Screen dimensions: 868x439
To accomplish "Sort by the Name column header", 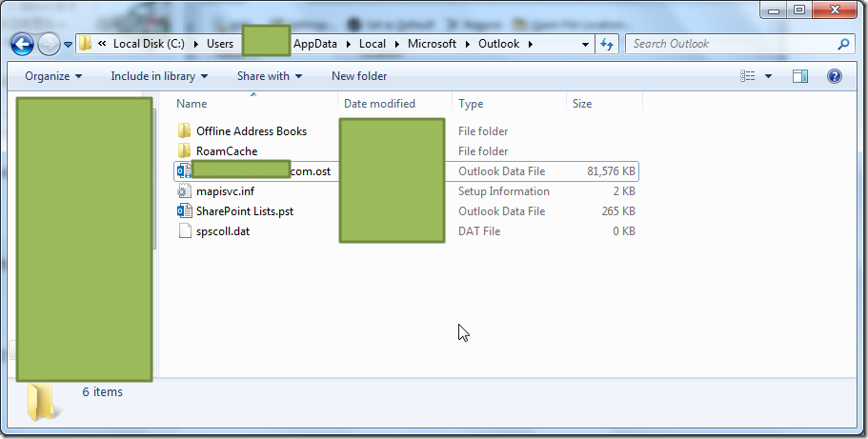I will (192, 104).
